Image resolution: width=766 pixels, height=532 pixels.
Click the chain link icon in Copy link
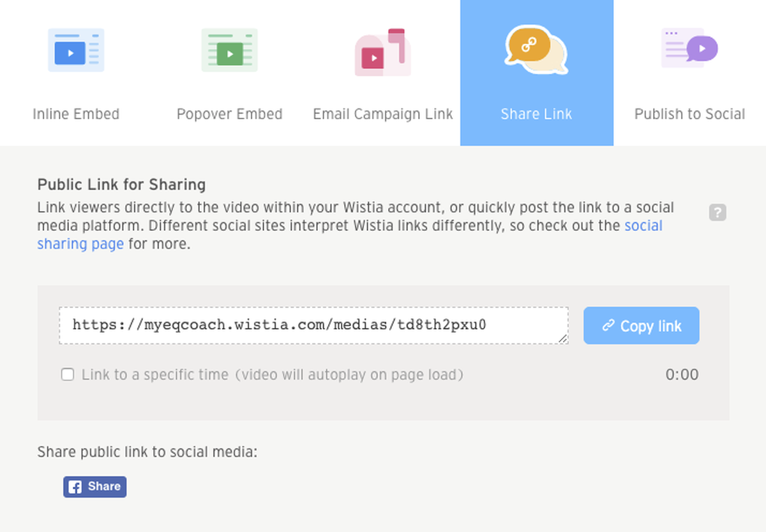pos(608,326)
